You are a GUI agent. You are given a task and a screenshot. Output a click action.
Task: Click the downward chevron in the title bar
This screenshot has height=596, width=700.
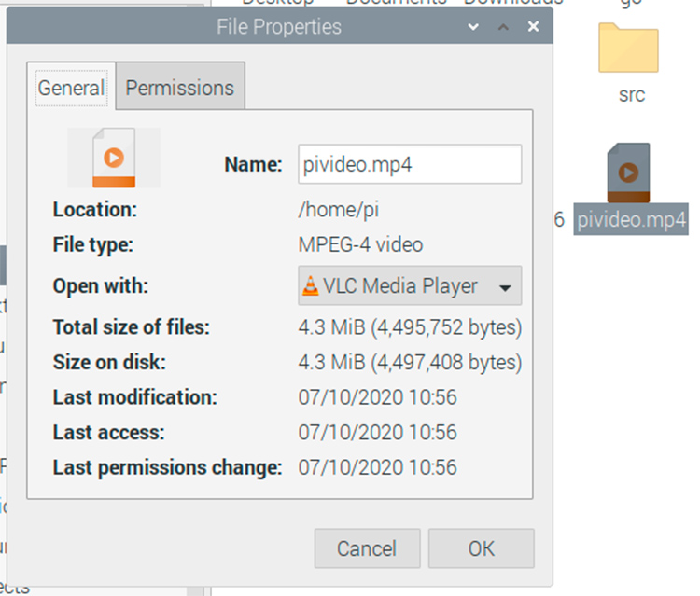pos(472,27)
